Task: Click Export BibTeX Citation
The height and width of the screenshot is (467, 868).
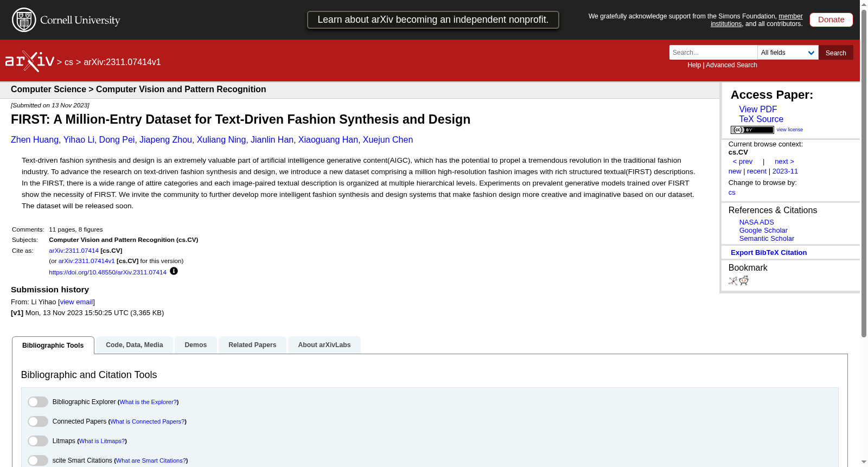Action: click(769, 252)
